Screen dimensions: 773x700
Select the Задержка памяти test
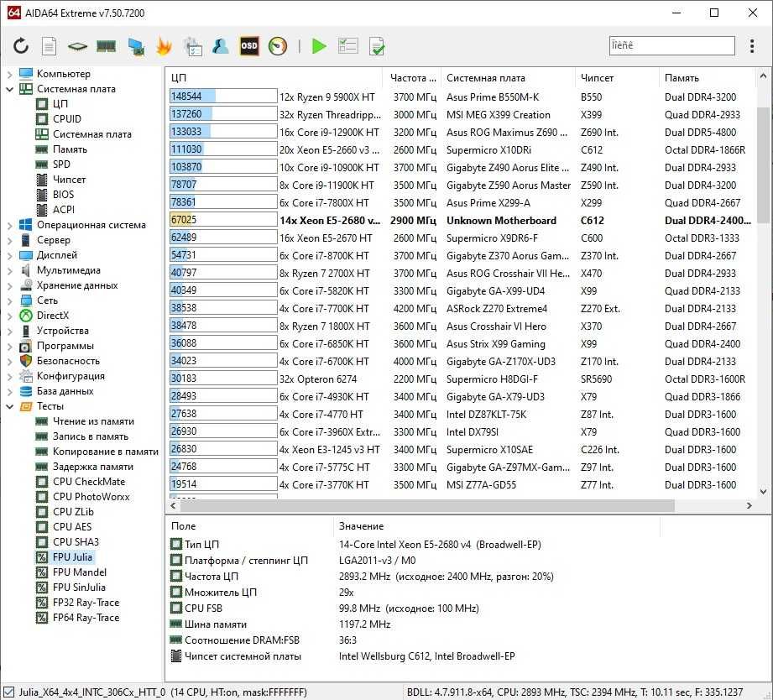pyautogui.click(x=92, y=467)
